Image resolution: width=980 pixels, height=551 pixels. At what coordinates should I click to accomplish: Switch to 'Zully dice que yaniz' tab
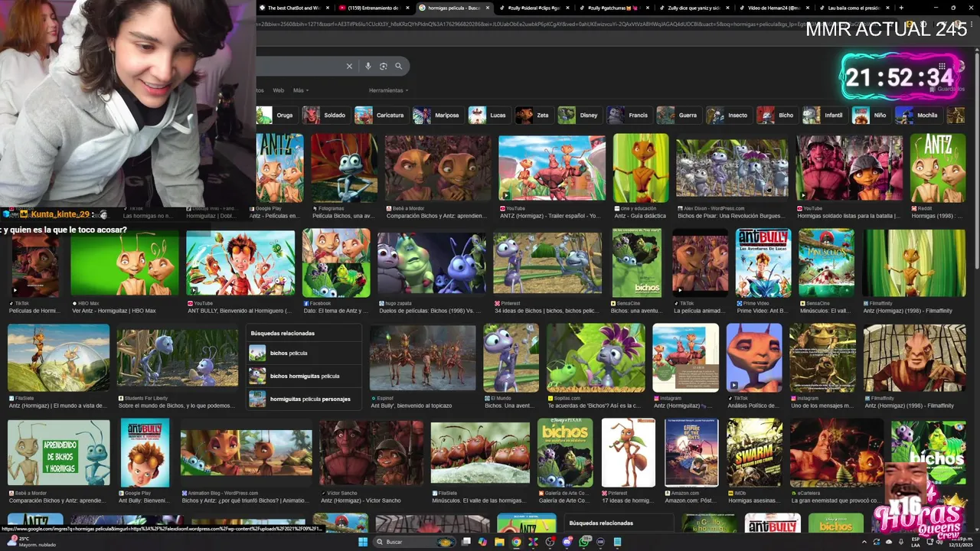pos(693,8)
